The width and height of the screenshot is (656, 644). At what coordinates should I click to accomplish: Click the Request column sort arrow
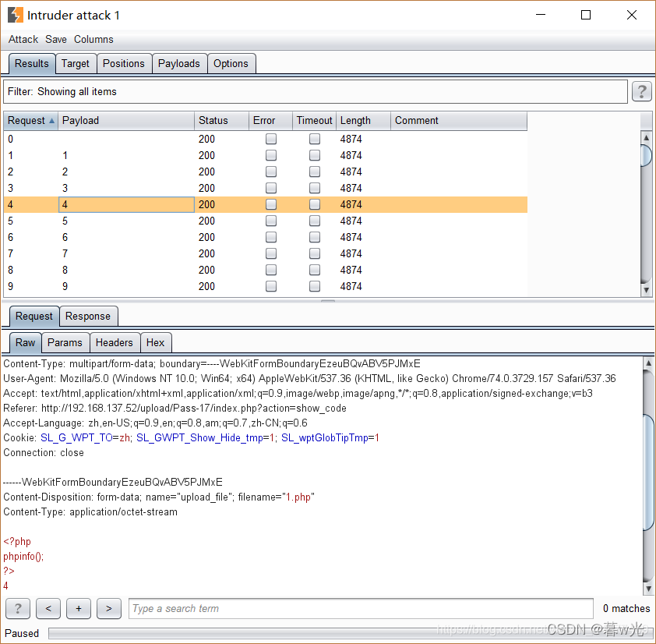pyautogui.click(x=51, y=121)
